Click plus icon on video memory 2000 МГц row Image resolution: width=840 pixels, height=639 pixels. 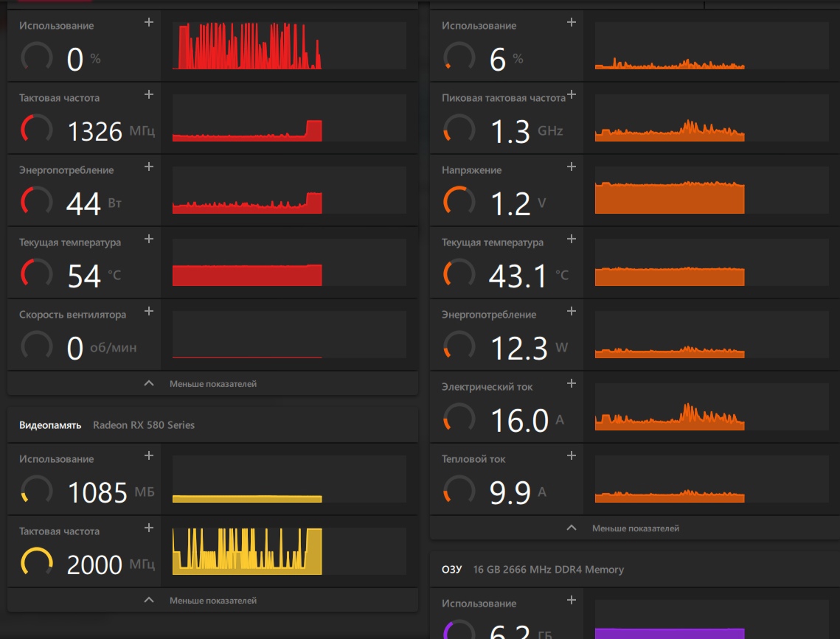(149, 528)
